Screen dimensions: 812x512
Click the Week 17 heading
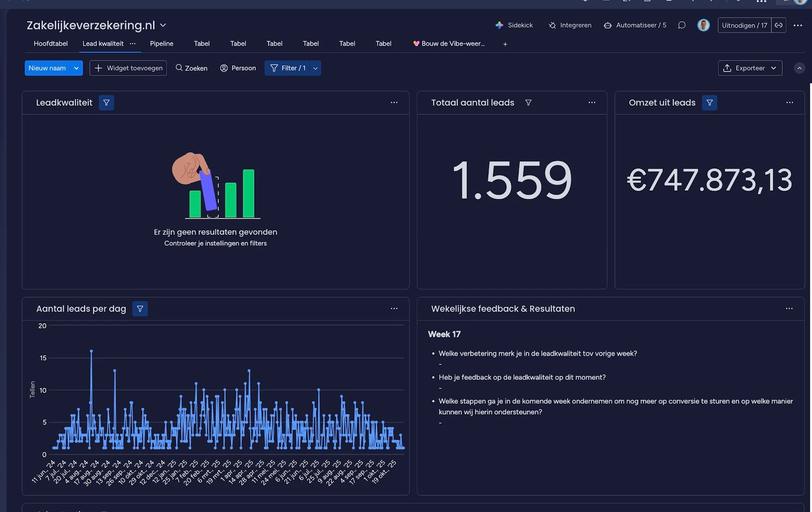(x=444, y=334)
